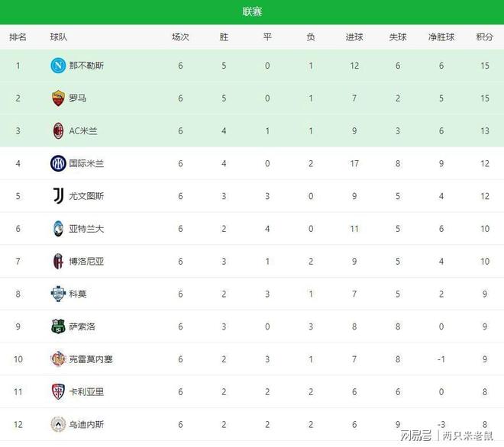Click the Roma club crest
Image resolution: width=504 pixels, height=447 pixels.
point(58,98)
